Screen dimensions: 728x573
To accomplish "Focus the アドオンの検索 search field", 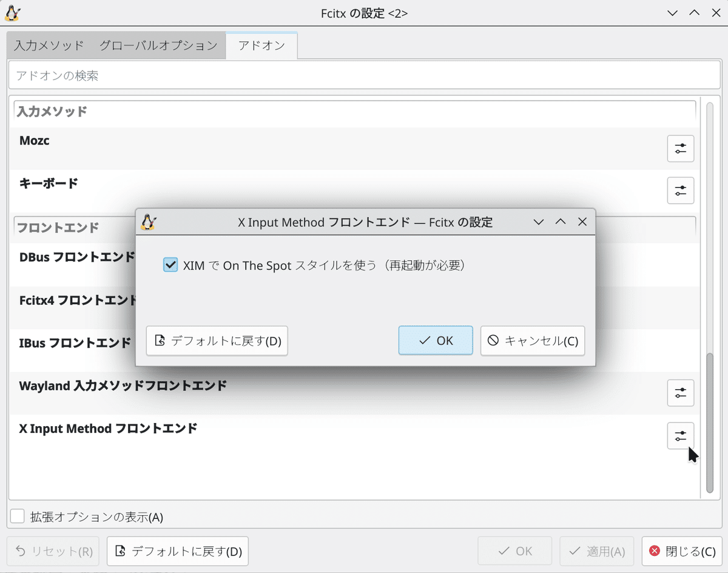I will pyautogui.click(x=364, y=76).
